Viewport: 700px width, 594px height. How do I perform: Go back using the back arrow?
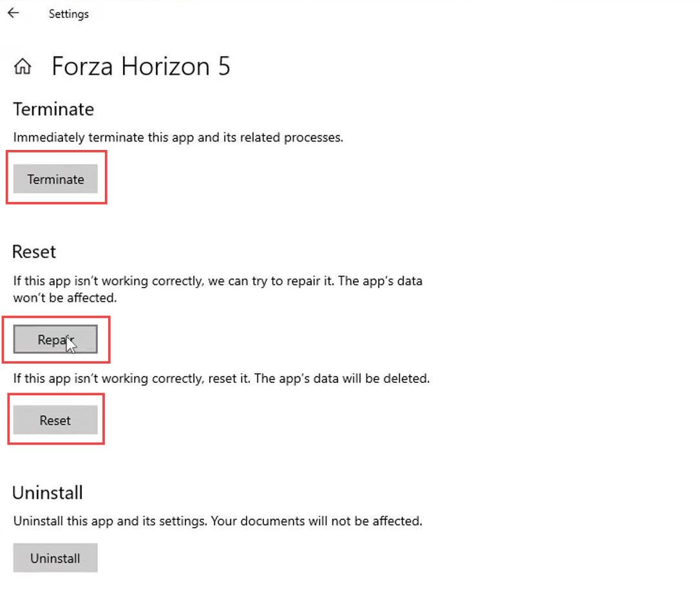click(14, 13)
